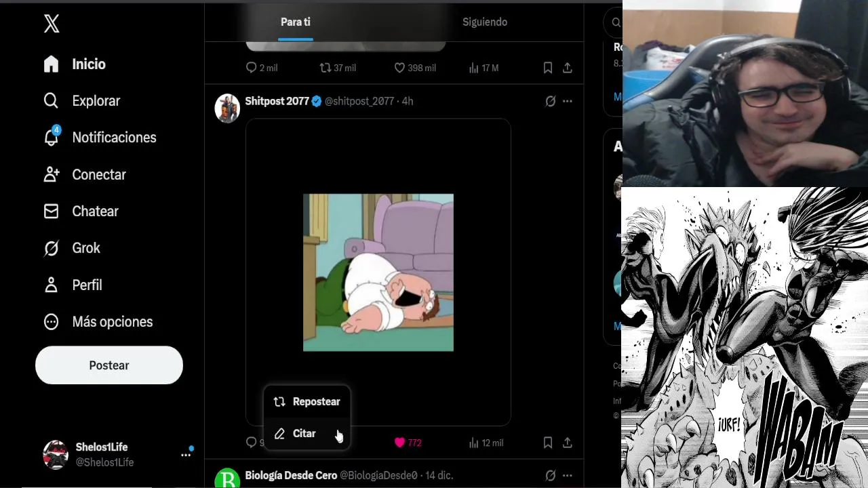Screen dimensions: 868x488
Task: Open Chatear messages
Action: coord(81,211)
